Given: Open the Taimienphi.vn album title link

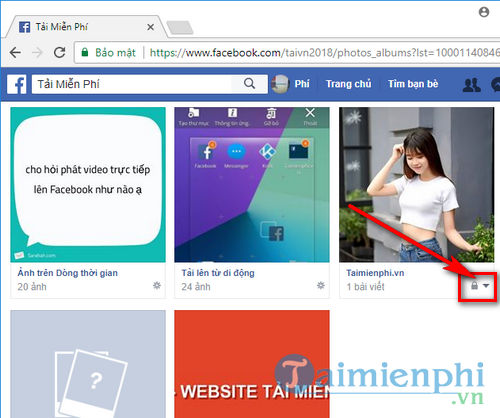Looking at the screenshot, I should 375,273.
